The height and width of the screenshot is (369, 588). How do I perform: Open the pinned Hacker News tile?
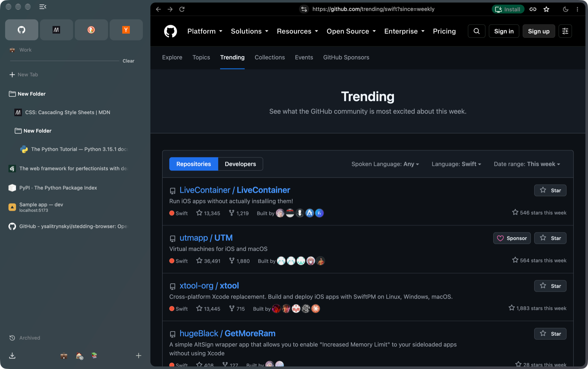tap(126, 30)
